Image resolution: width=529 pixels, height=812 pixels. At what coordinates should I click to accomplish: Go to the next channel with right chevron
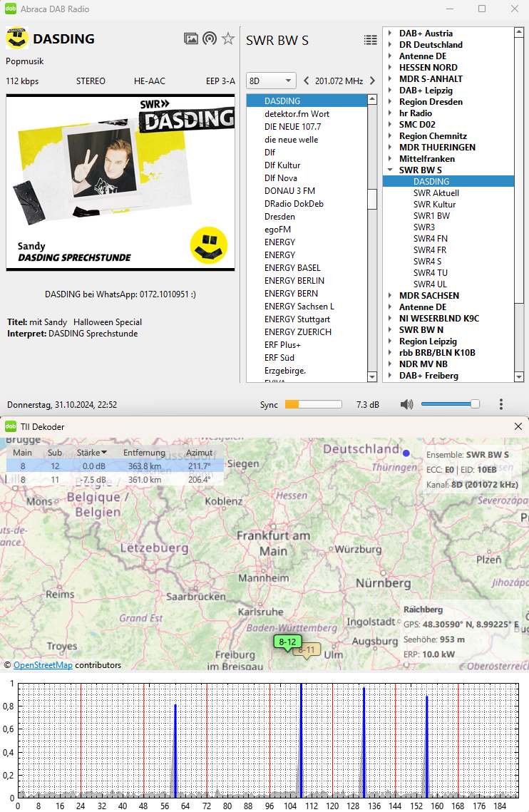(x=373, y=81)
